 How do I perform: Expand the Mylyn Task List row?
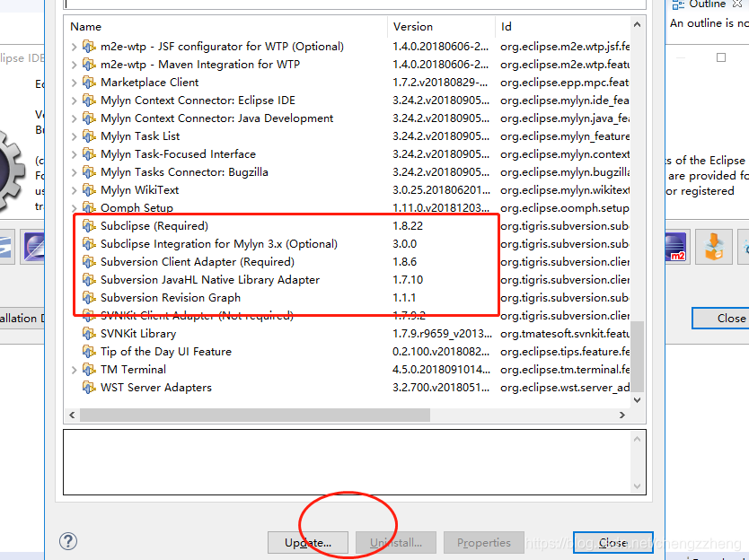click(74, 136)
